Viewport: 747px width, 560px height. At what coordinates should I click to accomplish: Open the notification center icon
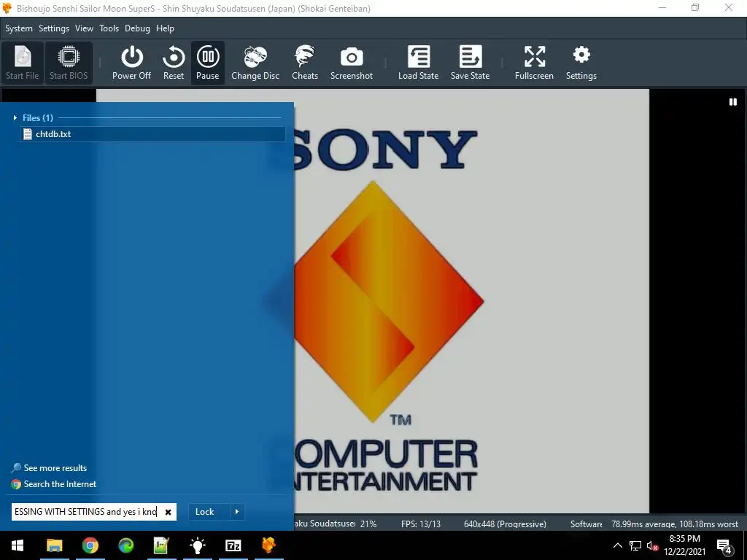[x=724, y=545]
